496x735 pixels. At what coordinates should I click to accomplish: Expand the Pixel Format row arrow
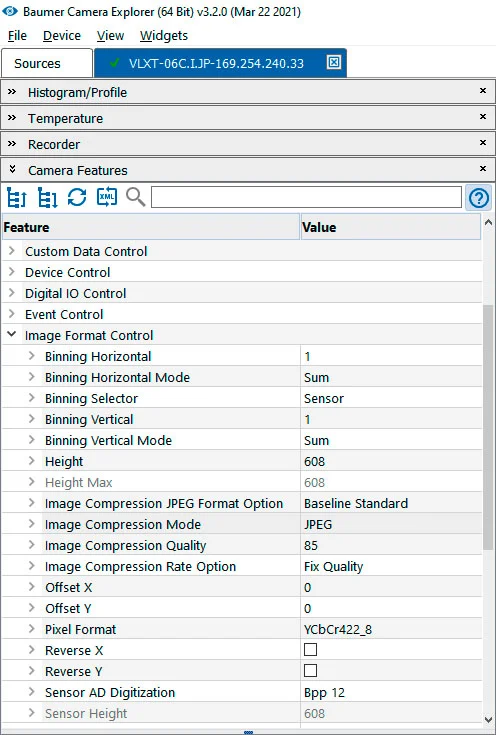coord(31,629)
